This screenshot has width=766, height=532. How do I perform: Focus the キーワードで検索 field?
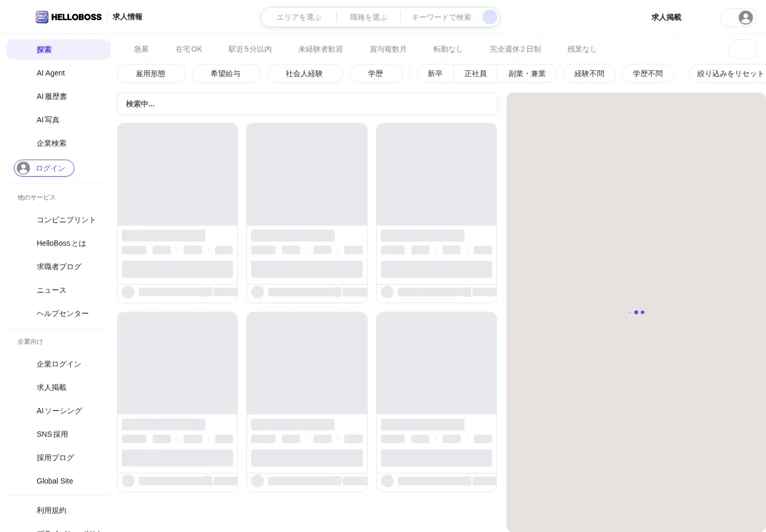pos(442,17)
